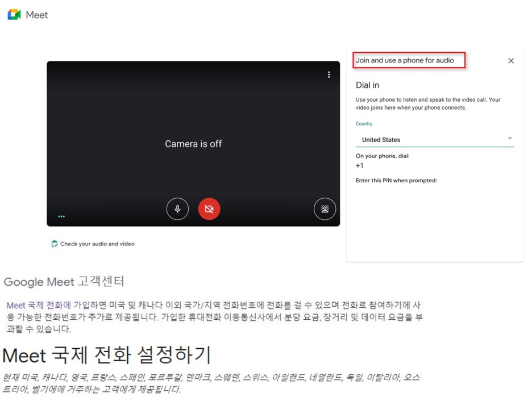
Task: Open background visual effects button
Action: click(325, 209)
